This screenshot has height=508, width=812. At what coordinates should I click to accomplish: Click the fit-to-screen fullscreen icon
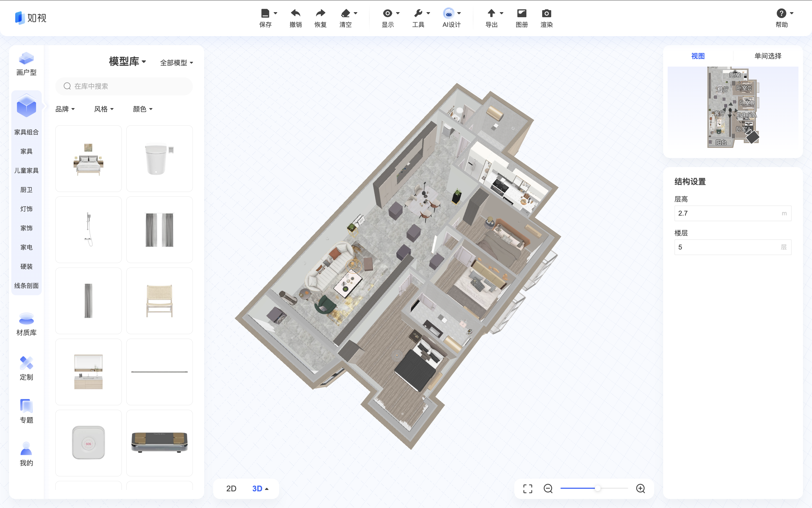tap(528, 489)
